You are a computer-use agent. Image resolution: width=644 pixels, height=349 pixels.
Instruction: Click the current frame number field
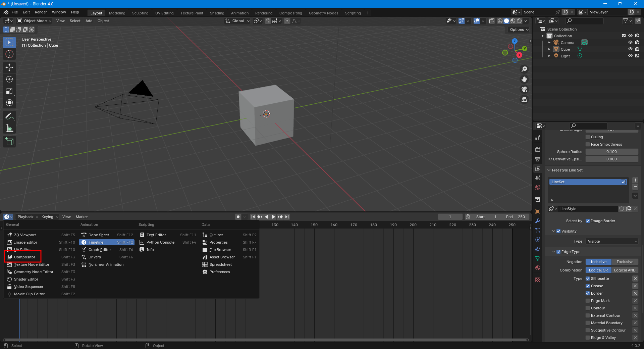tap(450, 217)
